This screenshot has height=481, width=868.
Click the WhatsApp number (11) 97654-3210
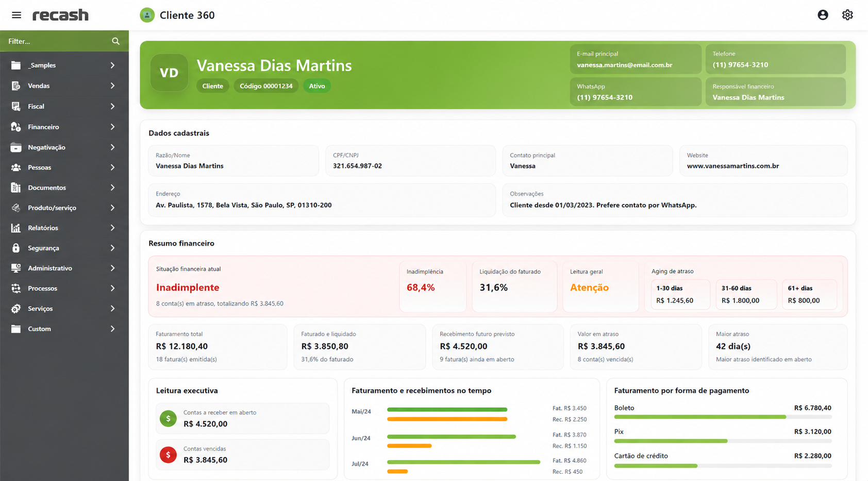click(605, 97)
